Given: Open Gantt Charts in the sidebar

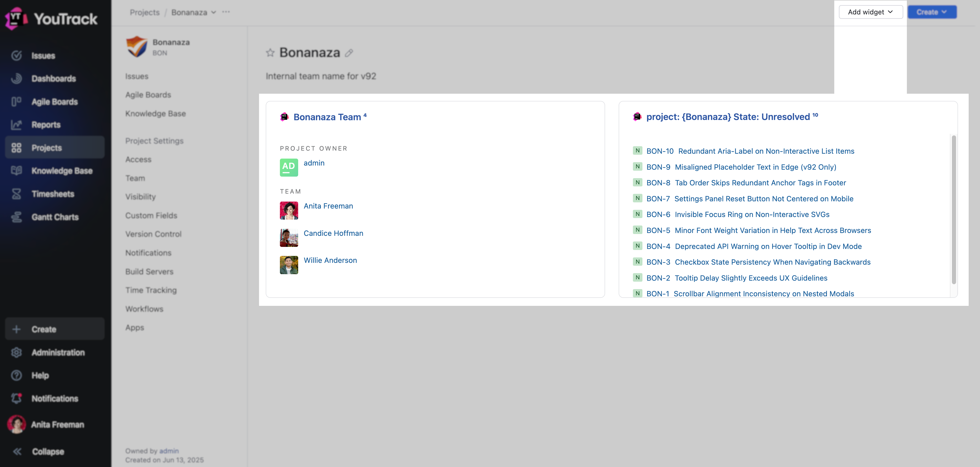Looking at the screenshot, I should (x=55, y=217).
